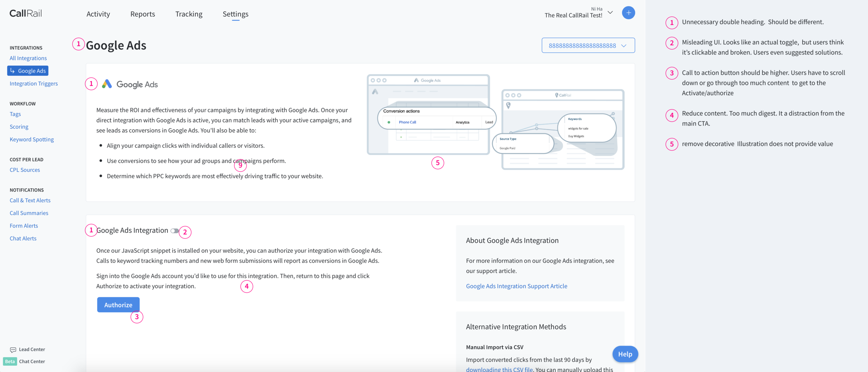This screenshot has width=868, height=372.
Task: Open the Reports menu
Action: pyautogui.click(x=143, y=14)
